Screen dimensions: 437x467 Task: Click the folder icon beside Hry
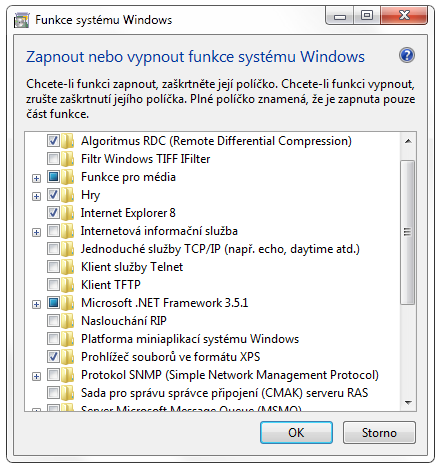pyautogui.click(x=67, y=195)
